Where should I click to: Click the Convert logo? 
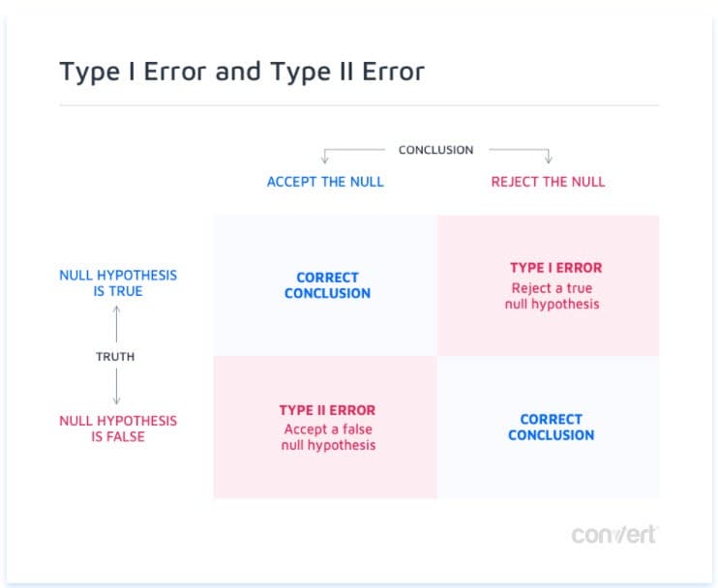point(613,534)
